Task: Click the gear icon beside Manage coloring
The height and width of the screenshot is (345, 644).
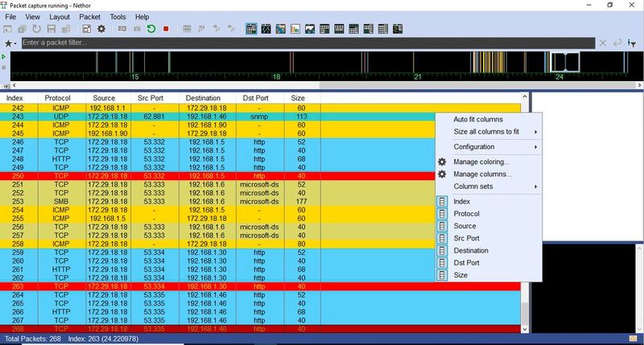Action: point(441,162)
